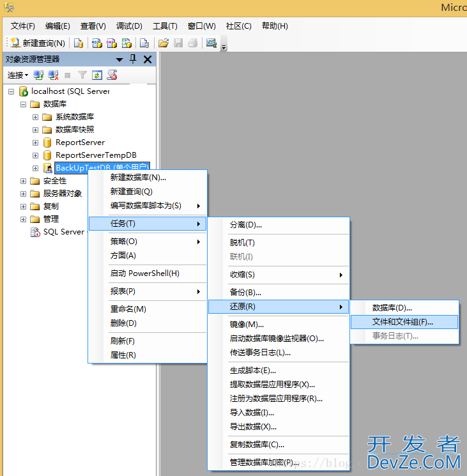The width and height of the screenshot is (467, 476).
Task: Open the 帮助(H) menu
Action: pos(275,26)
